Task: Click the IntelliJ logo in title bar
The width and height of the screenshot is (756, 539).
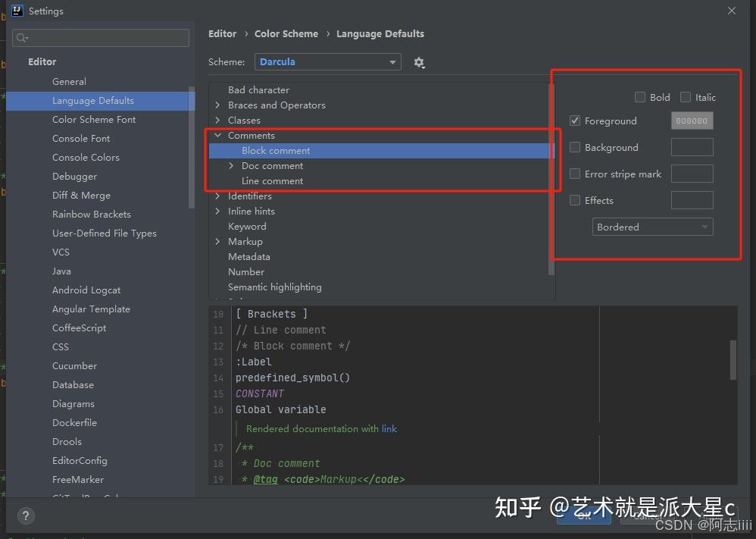Action: (17, 11)
